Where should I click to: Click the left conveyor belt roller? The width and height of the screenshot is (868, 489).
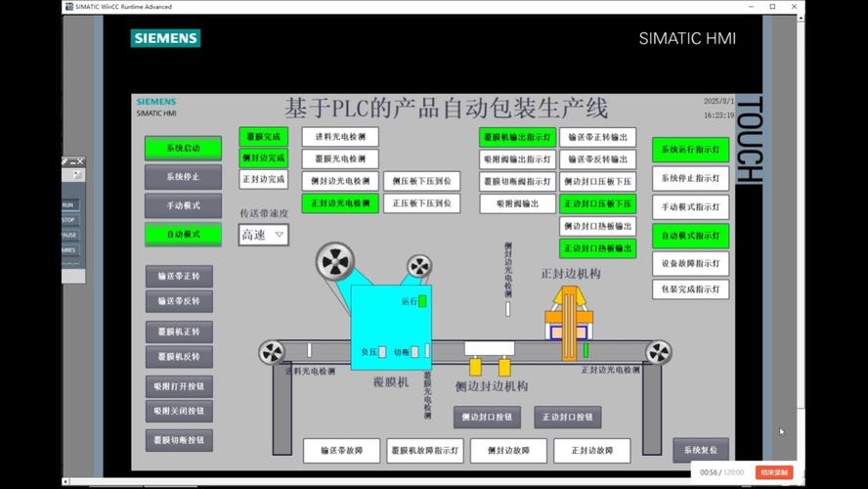tap(271, 351)
